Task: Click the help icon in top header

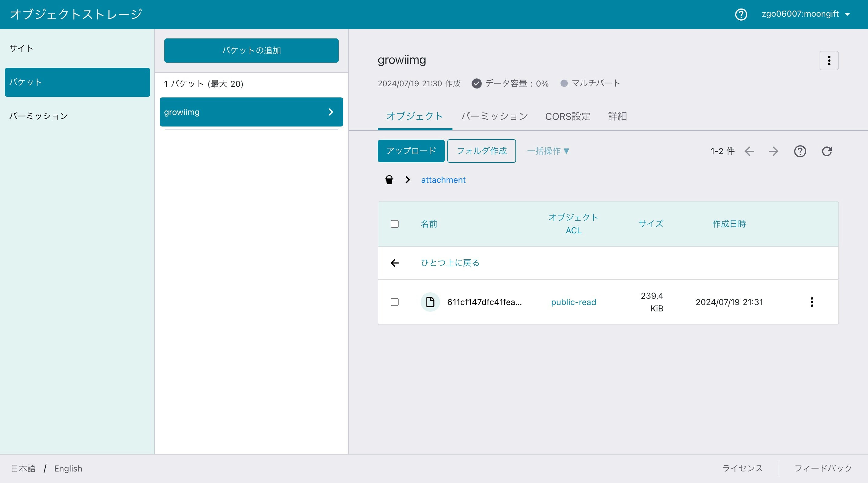Action: tap(741, 15)
